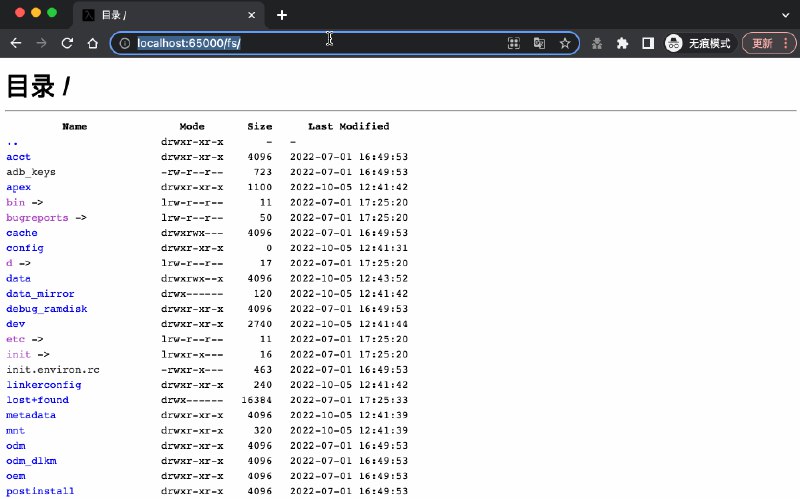800x499 pixels.
Task: Open the metadata directory
Action: point(31,415)
